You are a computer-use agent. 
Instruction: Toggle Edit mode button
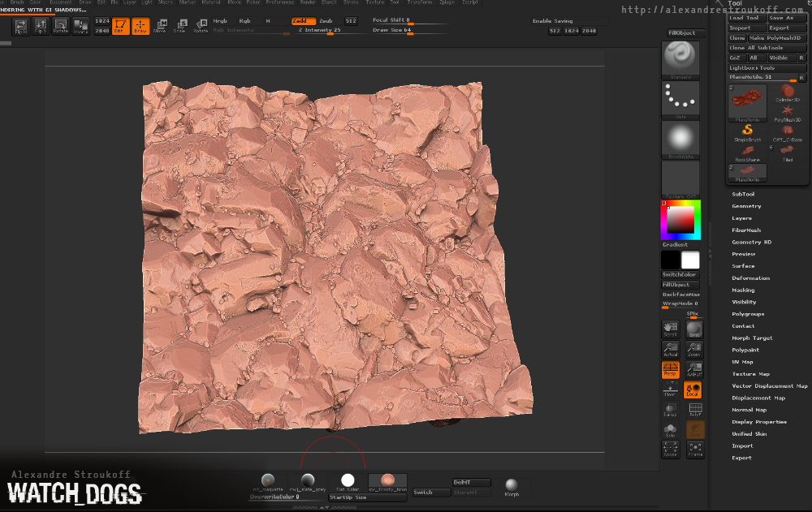(x=120, y=26)
